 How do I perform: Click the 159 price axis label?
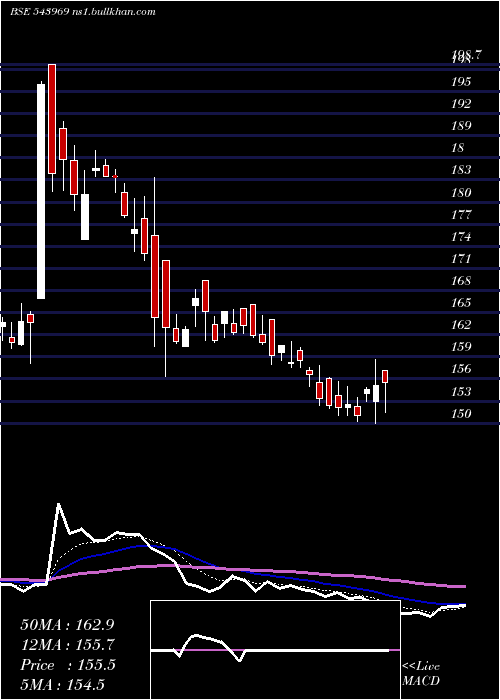click(461, 347)
